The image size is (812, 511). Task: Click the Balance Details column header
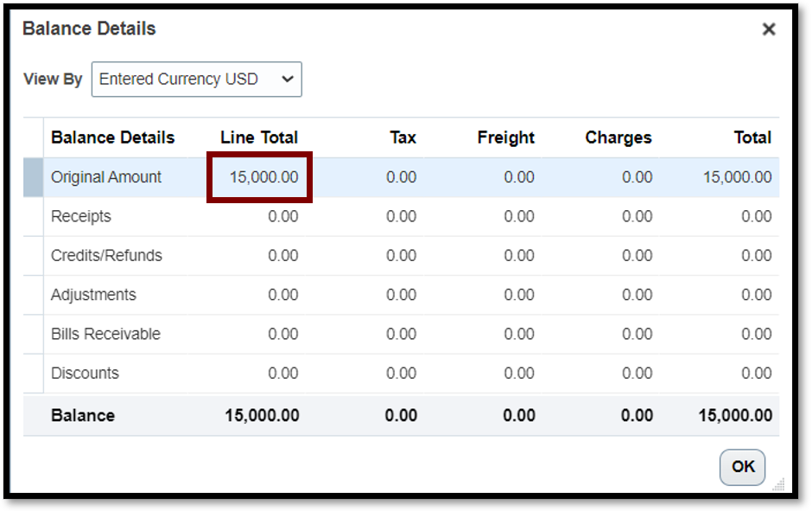(113, 137)
